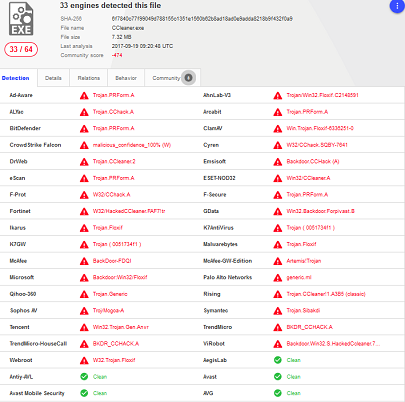Click '33 engines detected this file' heading
Screen dimensions: 405x402
click(110, 5)
